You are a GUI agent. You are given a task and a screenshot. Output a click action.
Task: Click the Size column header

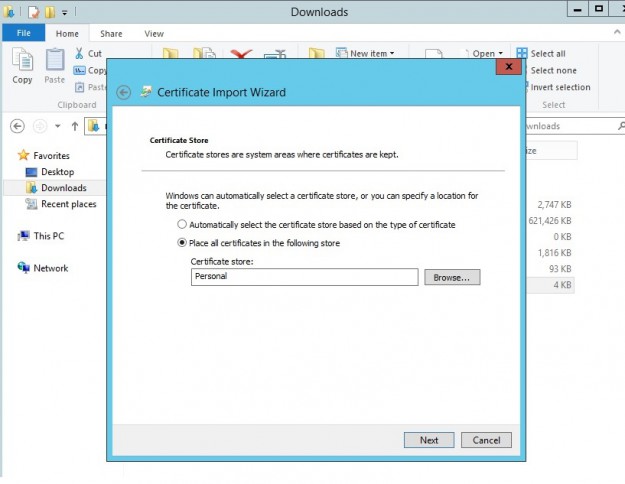(551, 150)
